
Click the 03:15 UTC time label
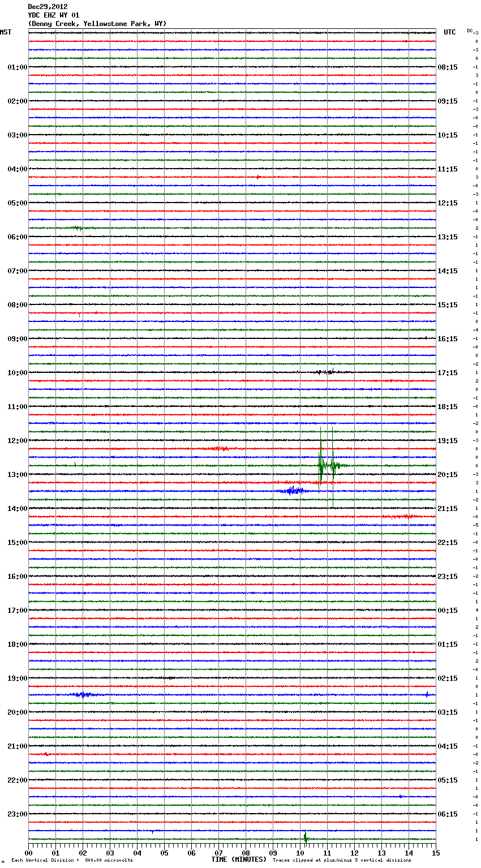tap(448, 712)
